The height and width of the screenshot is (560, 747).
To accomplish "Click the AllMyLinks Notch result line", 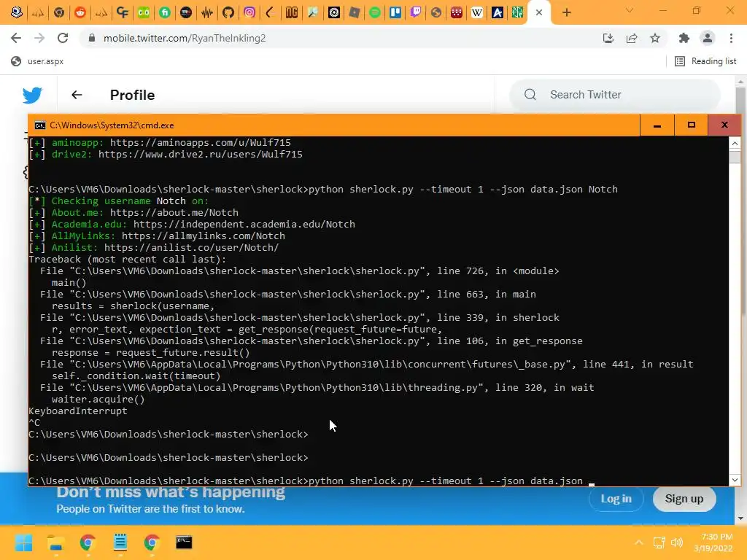I will coord(157,236).
